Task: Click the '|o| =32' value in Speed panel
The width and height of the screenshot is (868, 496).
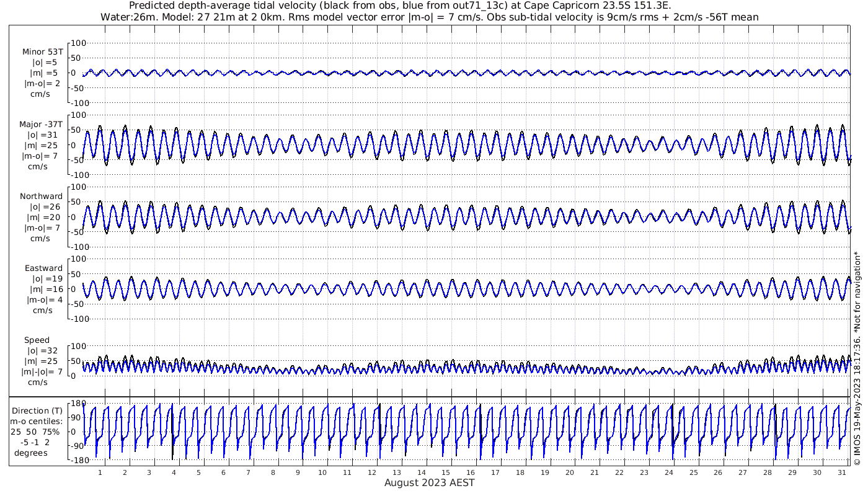Action: [42, 350]
